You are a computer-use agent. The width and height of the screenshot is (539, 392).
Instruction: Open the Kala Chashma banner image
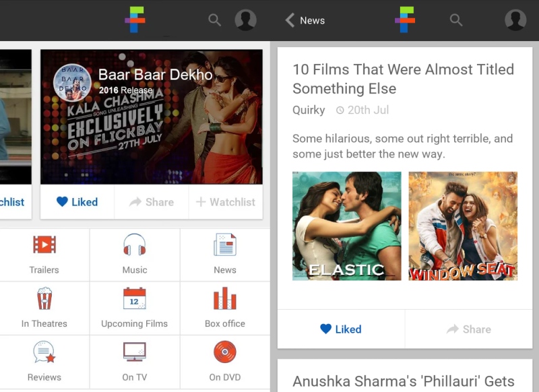(152, 117)
